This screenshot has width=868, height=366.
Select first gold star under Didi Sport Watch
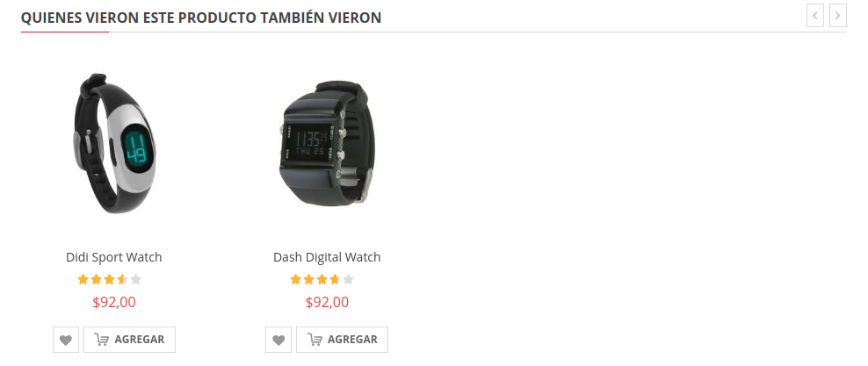tap(83, 279)
